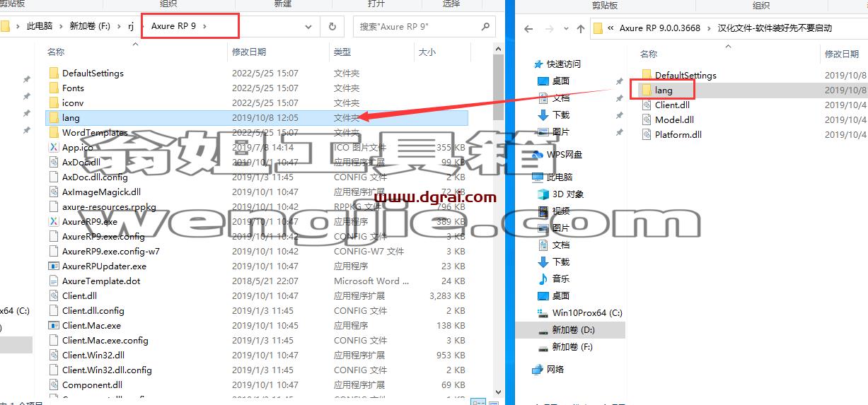Sort left window by 名称 column

coord(55,52)
